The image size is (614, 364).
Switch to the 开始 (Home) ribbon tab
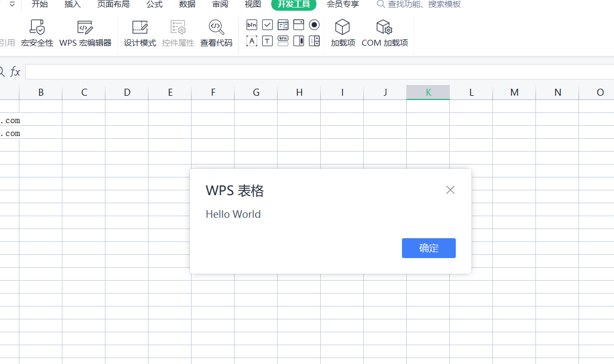click(x=39, y=4)
